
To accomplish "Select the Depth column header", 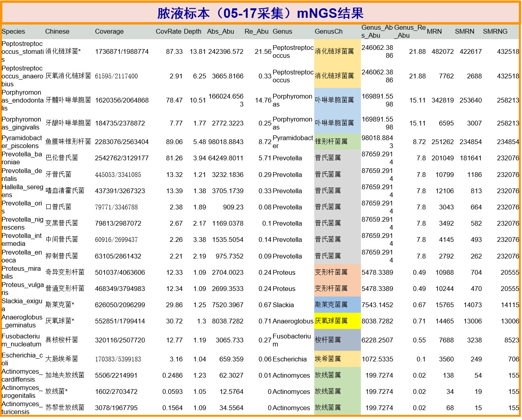I will [x=193, y=31].
